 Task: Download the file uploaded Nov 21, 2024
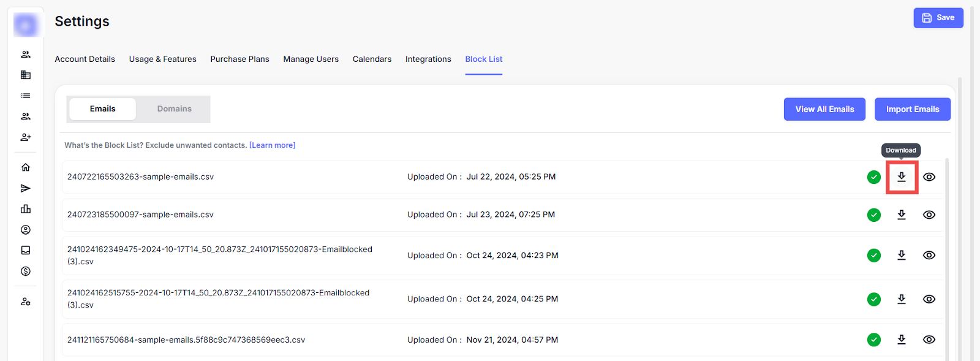(x=902, y=340)
